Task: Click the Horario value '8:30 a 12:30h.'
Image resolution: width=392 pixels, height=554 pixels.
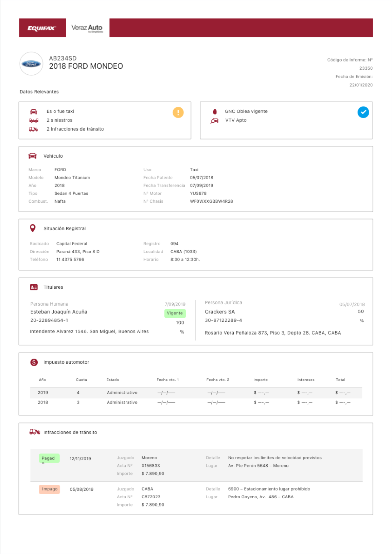Action: pos(185,260)
